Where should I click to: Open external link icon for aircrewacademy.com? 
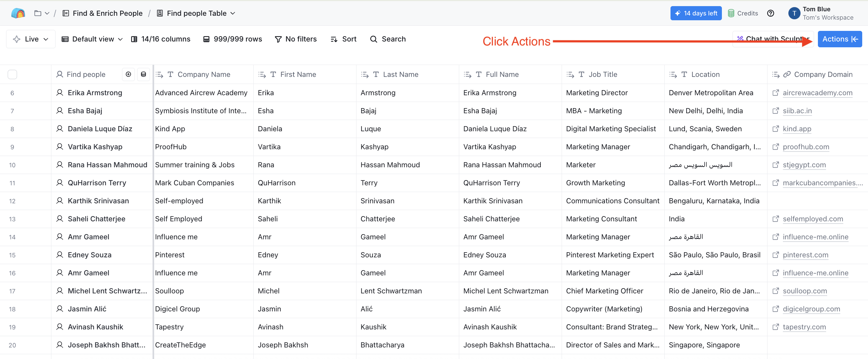point(775,92)
